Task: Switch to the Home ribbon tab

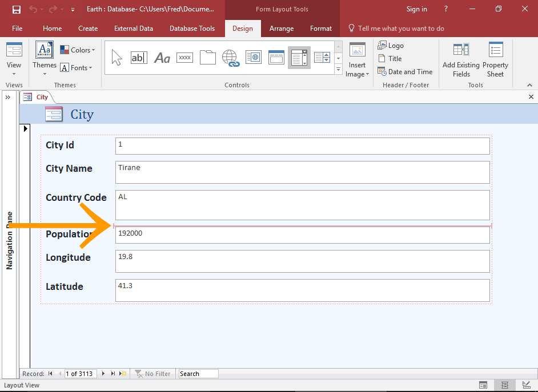Action: coord(52,29)
